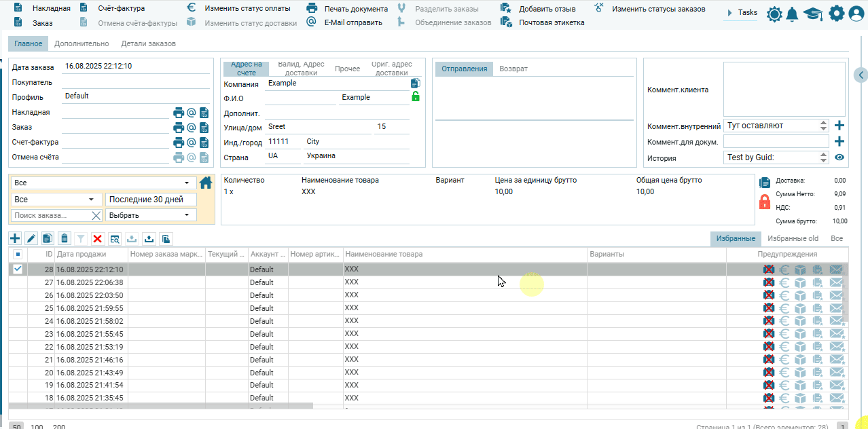The height and width of the screenshot is (429, 868).
Task: Uncheck the checkbox for order 28
Action: [18, 269]
